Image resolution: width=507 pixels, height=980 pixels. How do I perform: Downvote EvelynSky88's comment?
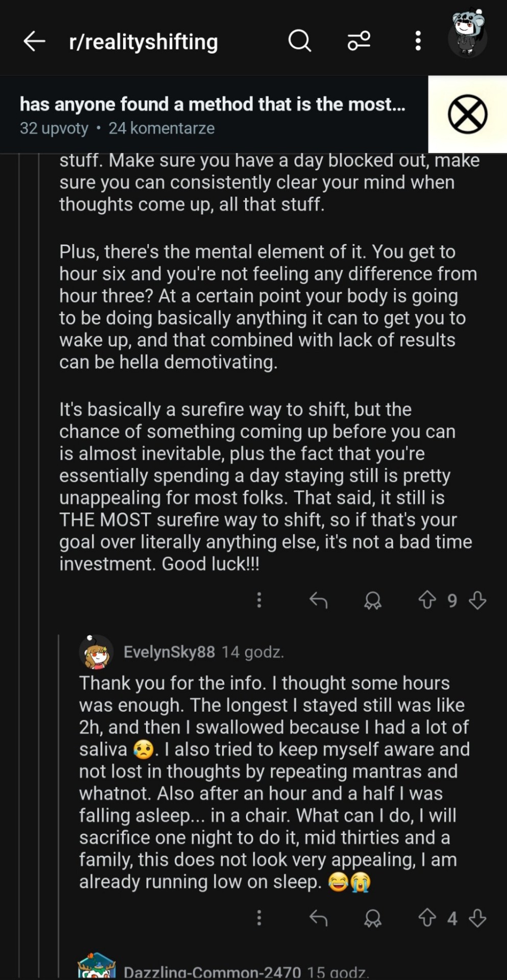(x=477, y=918)
